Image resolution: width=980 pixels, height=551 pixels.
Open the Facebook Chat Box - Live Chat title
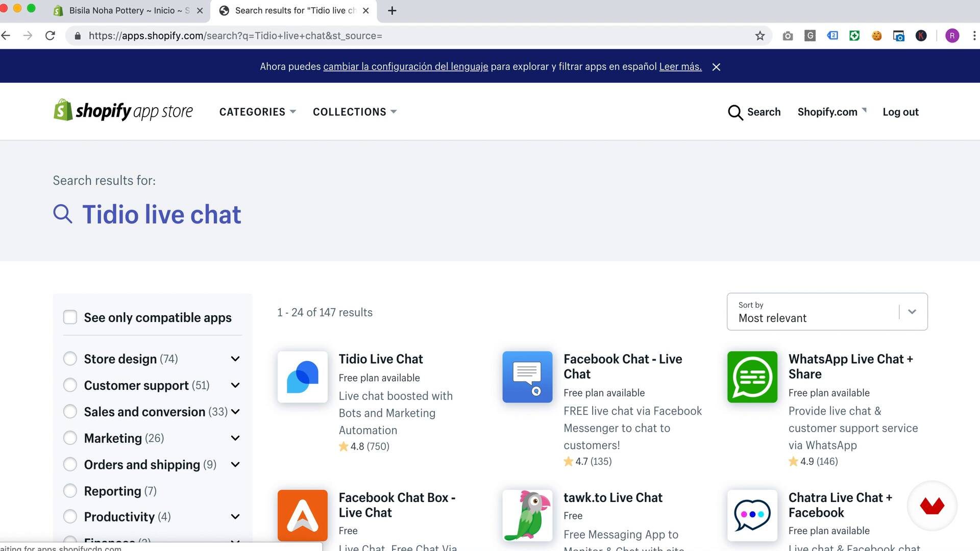pyautogui.click(x=397, y=505)
